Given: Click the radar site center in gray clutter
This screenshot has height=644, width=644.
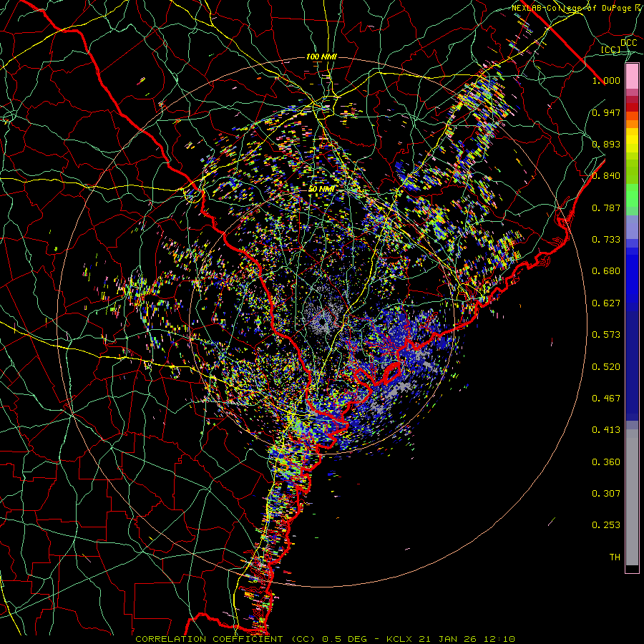Looking at the screenshot, I should tap(323, 323).
